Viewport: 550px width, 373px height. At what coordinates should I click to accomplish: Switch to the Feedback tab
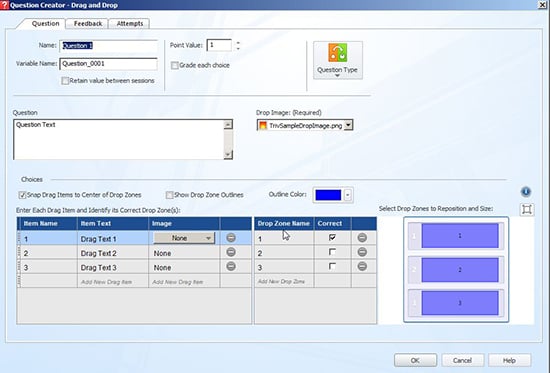(88, 24)
